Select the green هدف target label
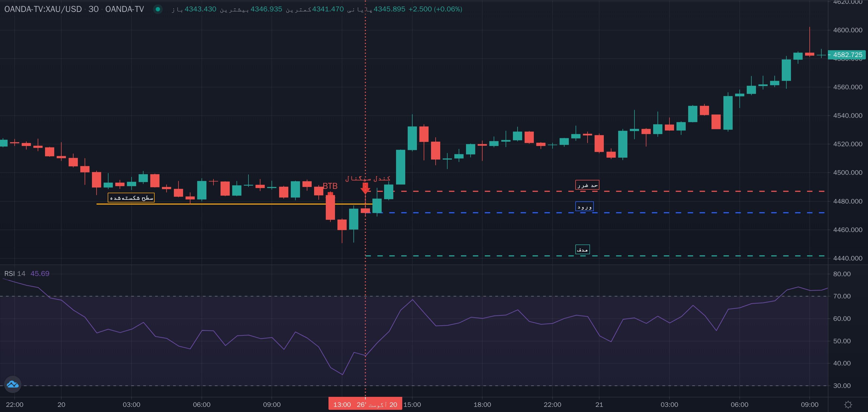Viewport: 868px width, 412px height. 582,249
